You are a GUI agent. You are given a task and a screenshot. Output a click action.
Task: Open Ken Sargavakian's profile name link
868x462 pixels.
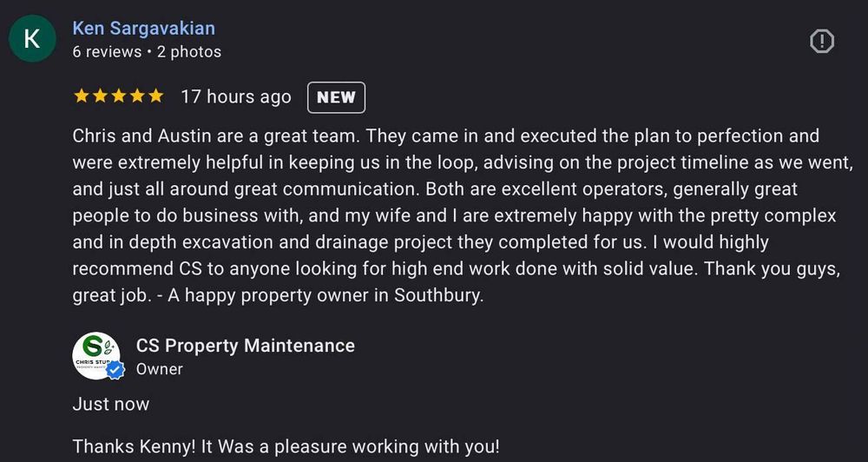coord(143,29)
